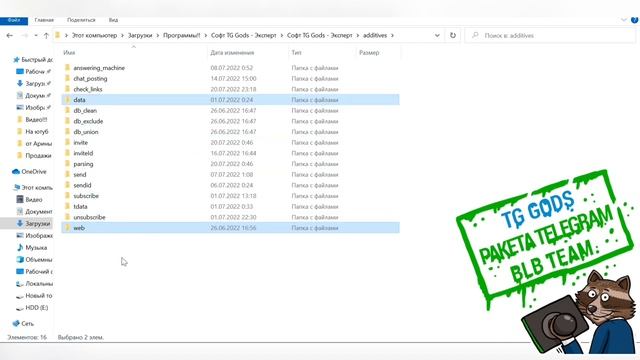This screenshot has height=360, width=640.
Task: Sort by Размер column header
Action: 369,53
